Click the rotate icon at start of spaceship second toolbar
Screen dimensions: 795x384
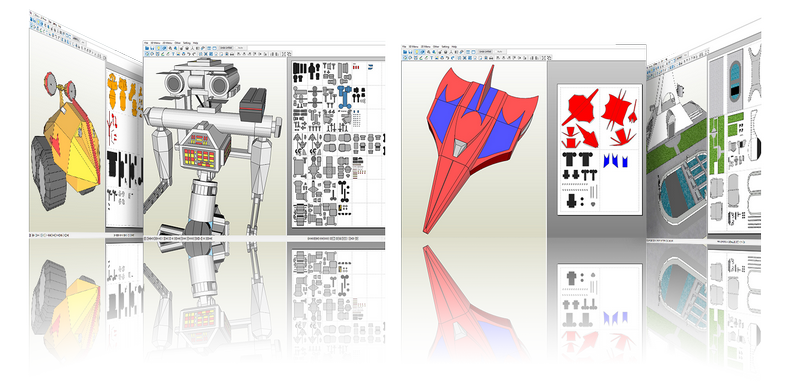pos(405,58)
